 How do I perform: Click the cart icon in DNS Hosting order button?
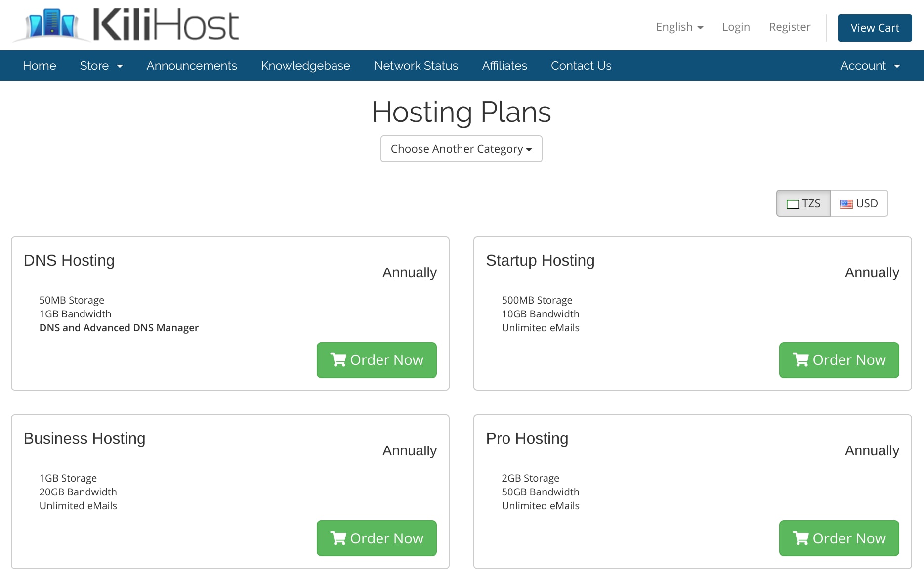pos(338,359)
